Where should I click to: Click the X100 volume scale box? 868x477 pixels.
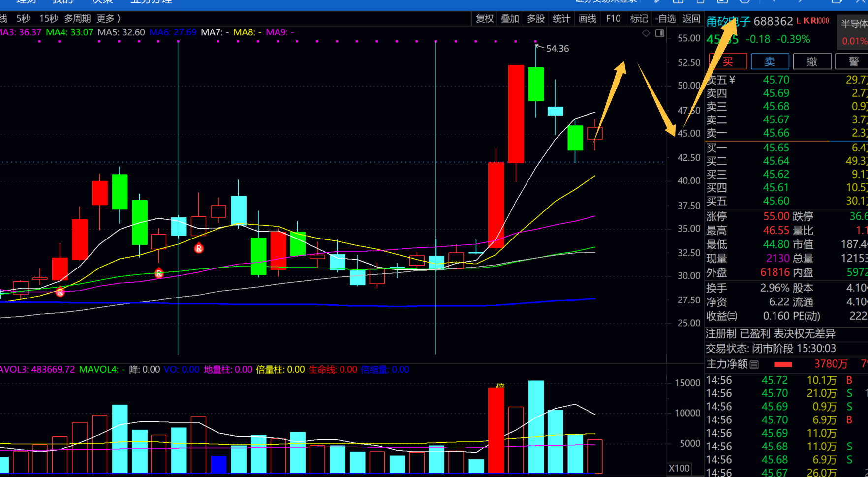pos(679,468)
